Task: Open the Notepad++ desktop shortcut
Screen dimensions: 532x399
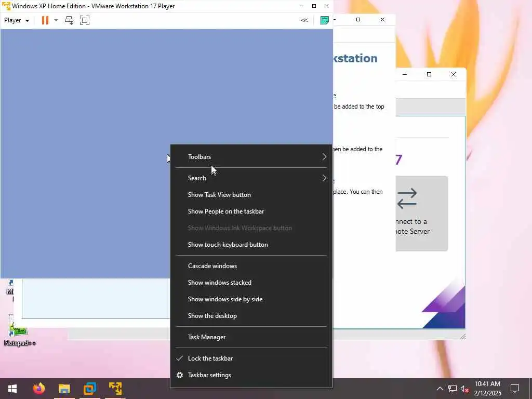Action: [19, 331]
